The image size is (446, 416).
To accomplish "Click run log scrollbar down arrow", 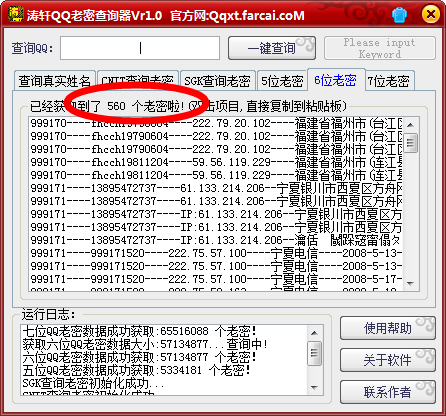I will [314, 387].
